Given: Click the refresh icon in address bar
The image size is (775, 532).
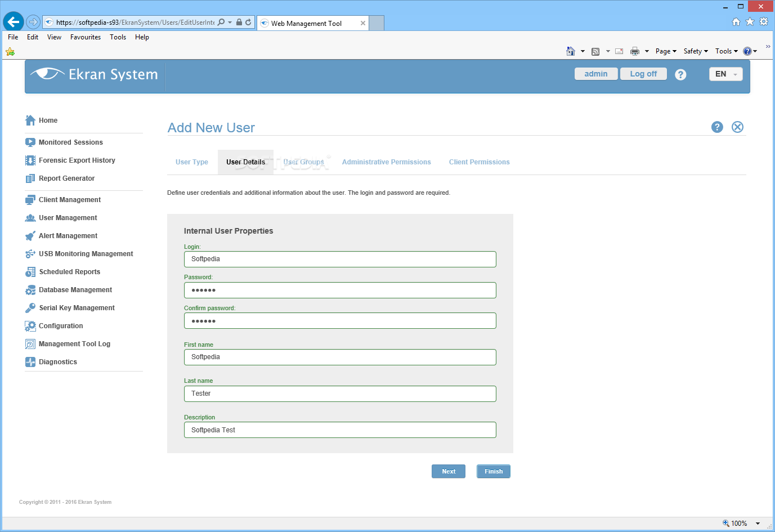Looking at the screenshot, I should (x=248, y=23).
